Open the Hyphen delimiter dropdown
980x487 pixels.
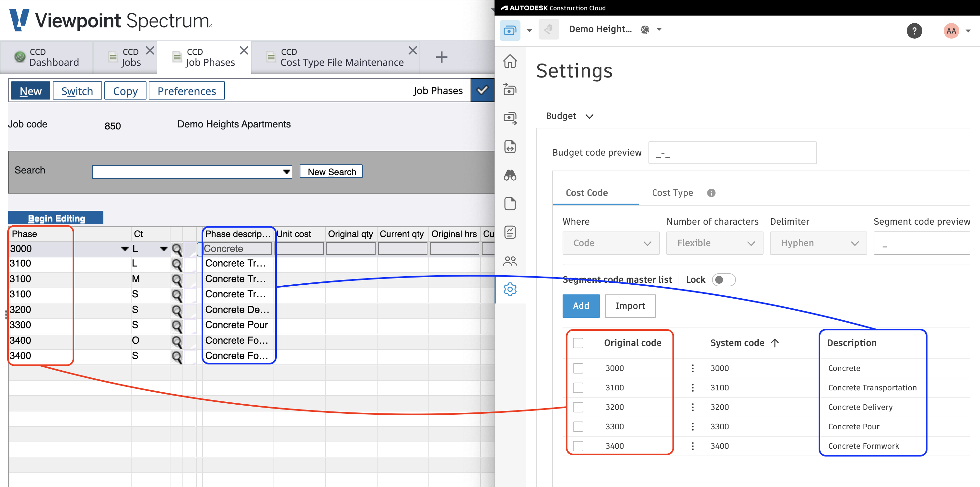point(818,243)
